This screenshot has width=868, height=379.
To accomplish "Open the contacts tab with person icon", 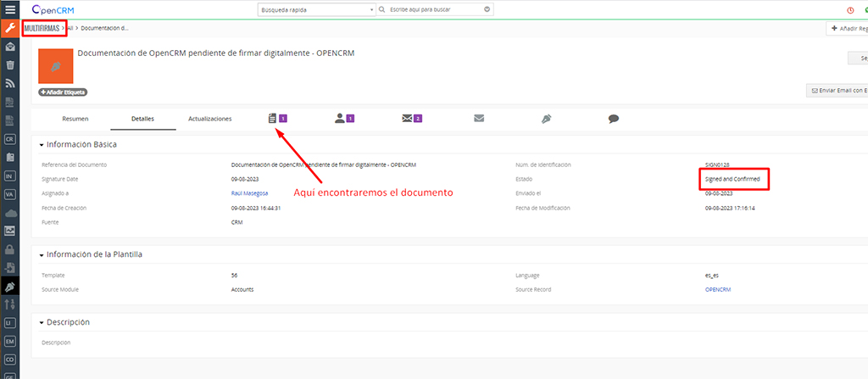I will point(344,118).
